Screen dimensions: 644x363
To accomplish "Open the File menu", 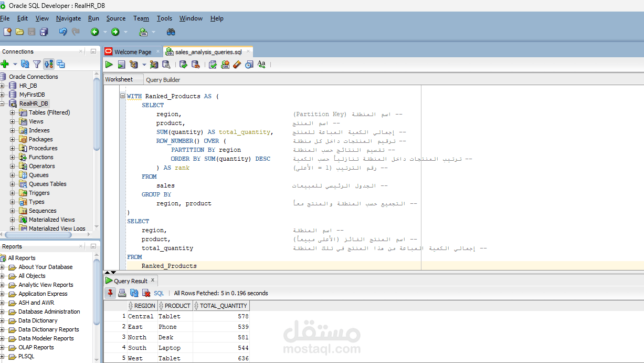I will (x=5, y=18).
